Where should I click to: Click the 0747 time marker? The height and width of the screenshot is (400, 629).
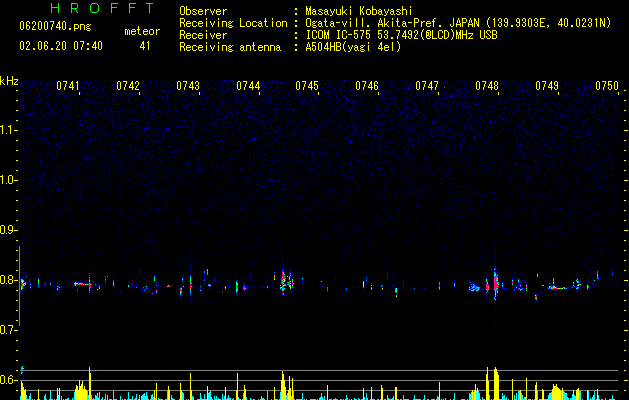coord(427,86)
